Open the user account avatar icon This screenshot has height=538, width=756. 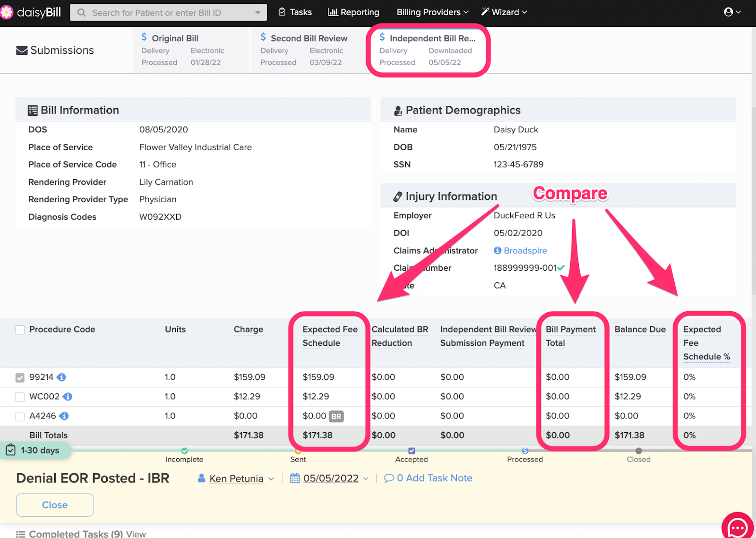click(x=729, y=12)
